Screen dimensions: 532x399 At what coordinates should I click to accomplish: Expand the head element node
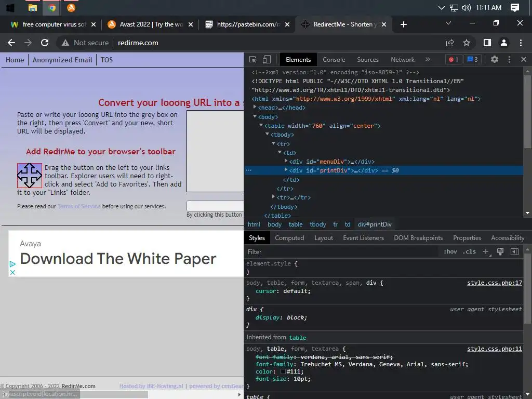[x=255, y=107]
